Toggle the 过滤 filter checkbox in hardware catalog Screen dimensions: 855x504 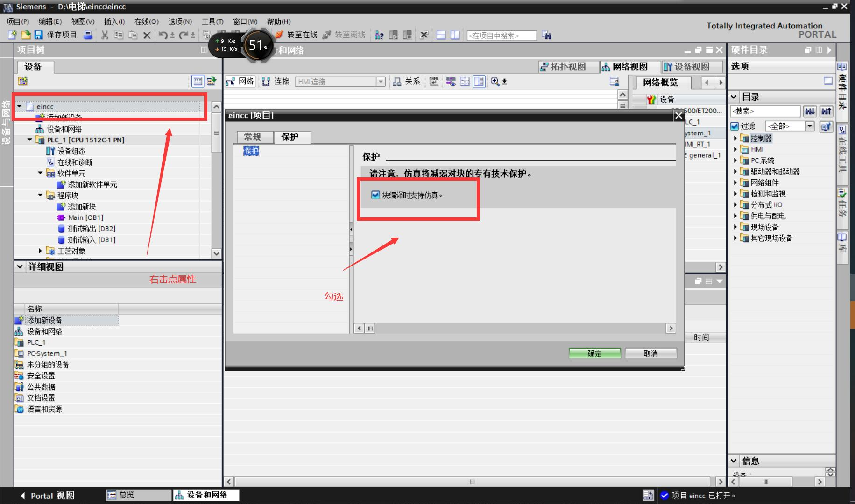(735, 126)
